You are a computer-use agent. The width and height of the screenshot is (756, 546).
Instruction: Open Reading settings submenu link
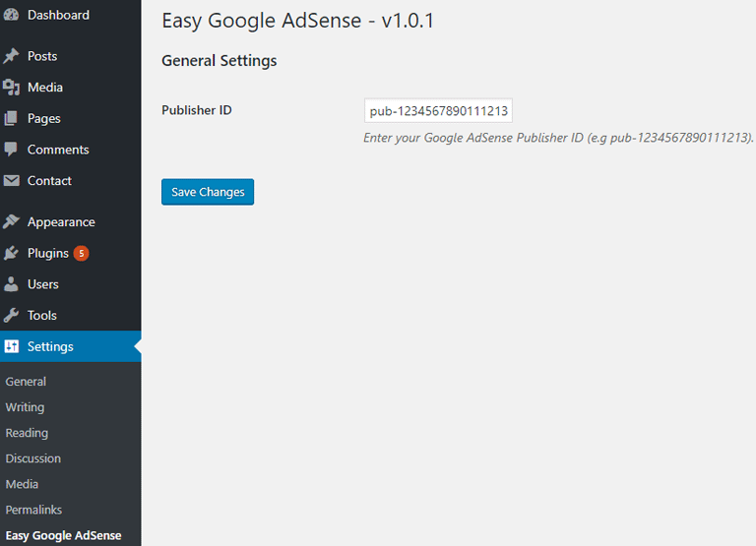coord(27,433)
